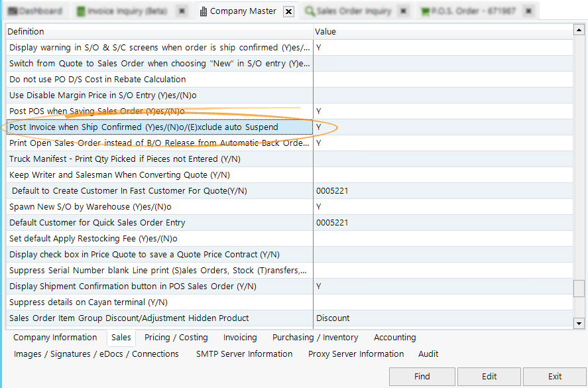Click the Exit button
The image size is (588, 388).
click(x=554, y=376)
